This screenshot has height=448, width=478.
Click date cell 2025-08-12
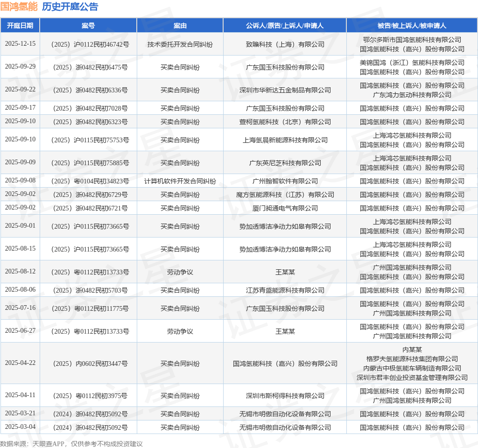[20, 271]
